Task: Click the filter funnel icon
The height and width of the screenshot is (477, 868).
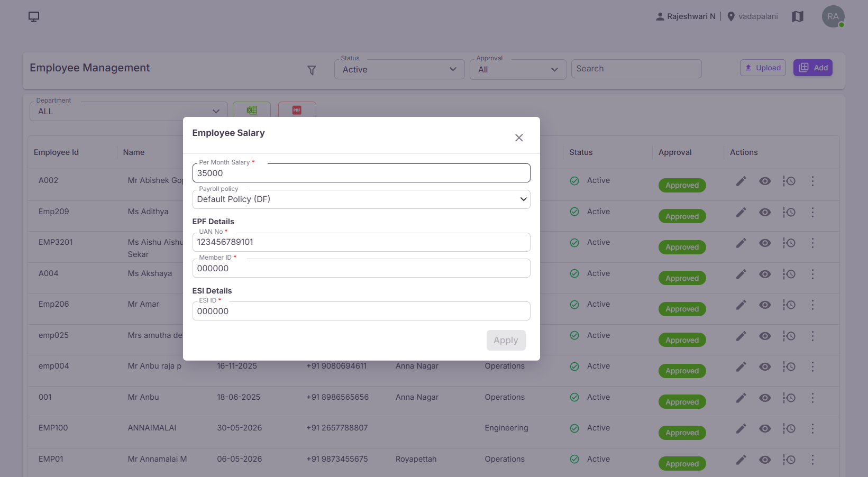Action: pyautogui.click(x=312, y=70)
